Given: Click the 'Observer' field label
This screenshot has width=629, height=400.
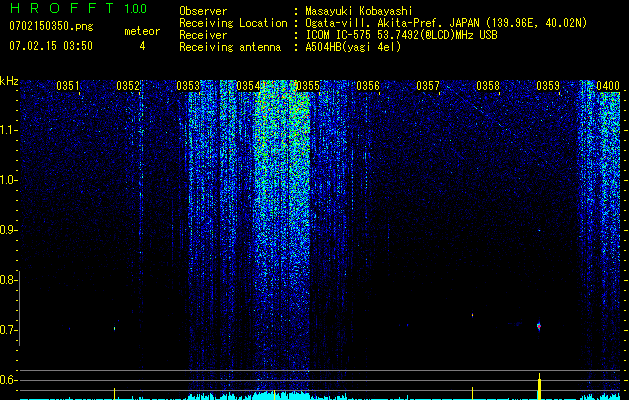Looking at the screenshot, I should pos(203,11).
